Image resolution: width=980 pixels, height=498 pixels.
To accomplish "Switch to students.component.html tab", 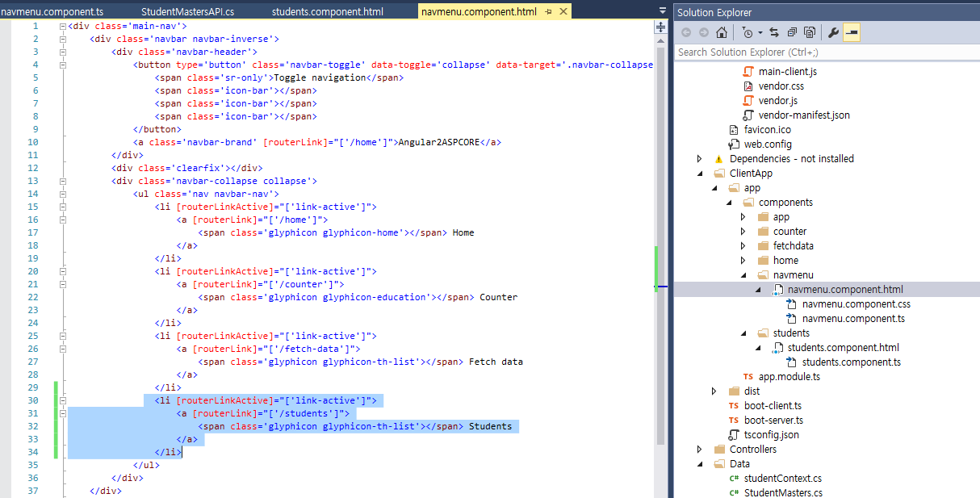I will click(x=327, y=12).
